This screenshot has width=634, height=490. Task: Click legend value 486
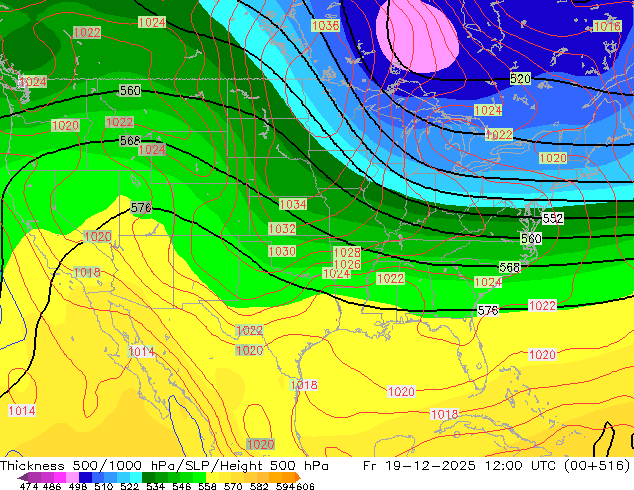52,486
